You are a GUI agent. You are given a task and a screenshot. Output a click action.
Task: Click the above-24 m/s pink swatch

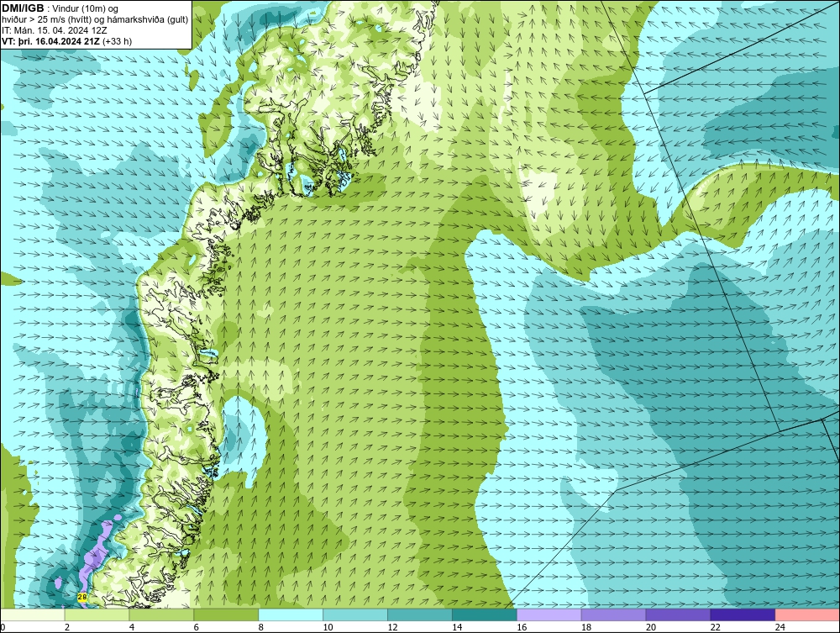pyautogui.click(x=807, y=615)
